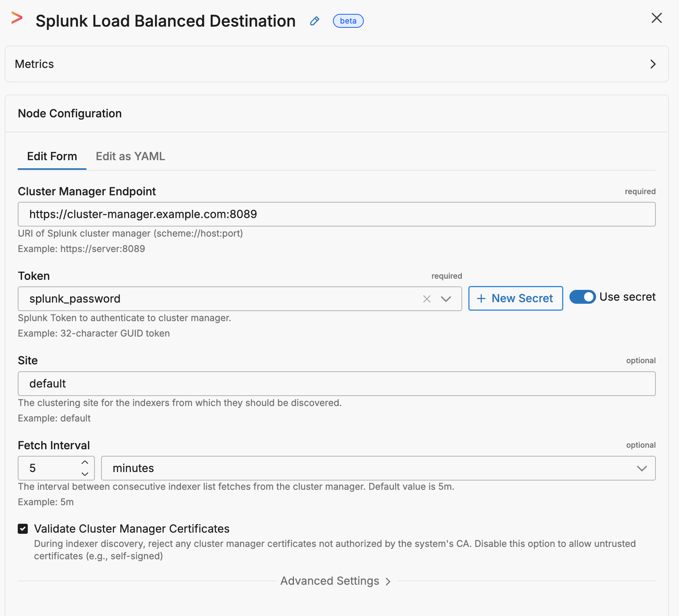Click the New Secret button
This screenshot has width=679, height=616.
coord(515,298)
